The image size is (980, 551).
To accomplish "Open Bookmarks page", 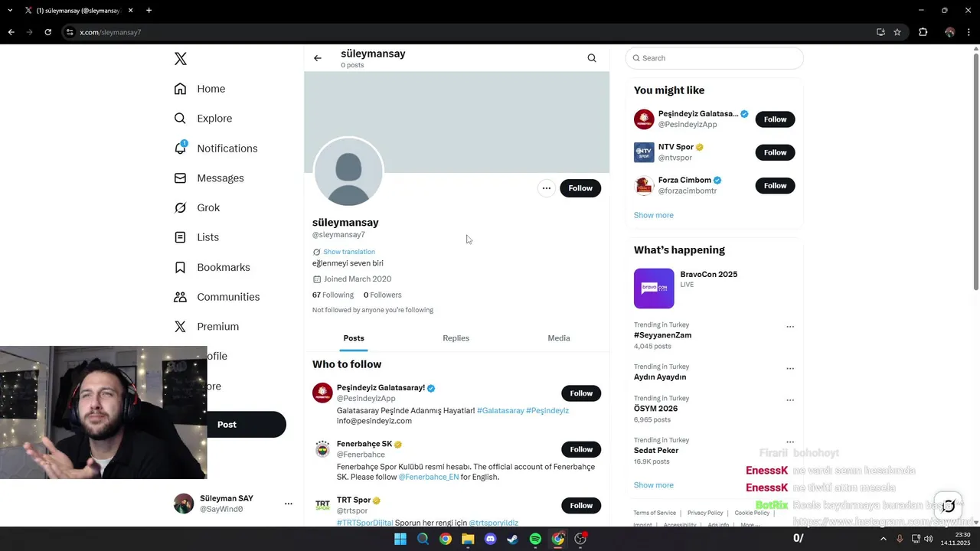I will [212, 267].
